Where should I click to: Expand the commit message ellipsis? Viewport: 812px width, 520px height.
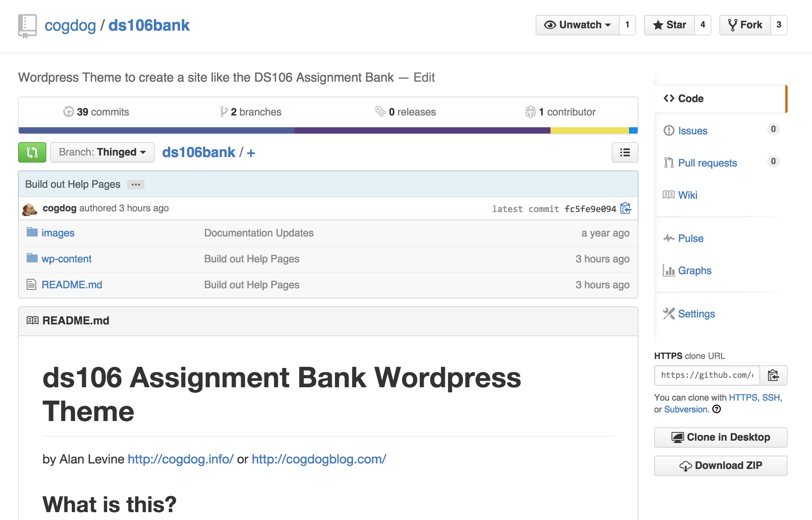coord(135,184)
